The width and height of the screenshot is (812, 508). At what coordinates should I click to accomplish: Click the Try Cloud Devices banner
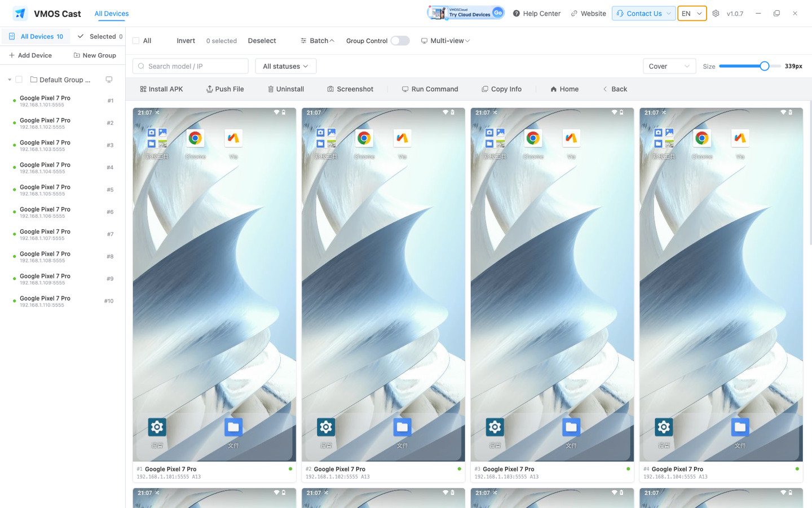tap(466, 13)
